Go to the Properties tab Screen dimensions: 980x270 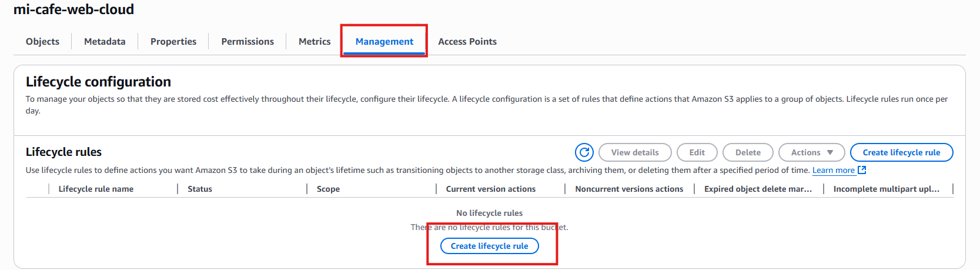point(173,41)
